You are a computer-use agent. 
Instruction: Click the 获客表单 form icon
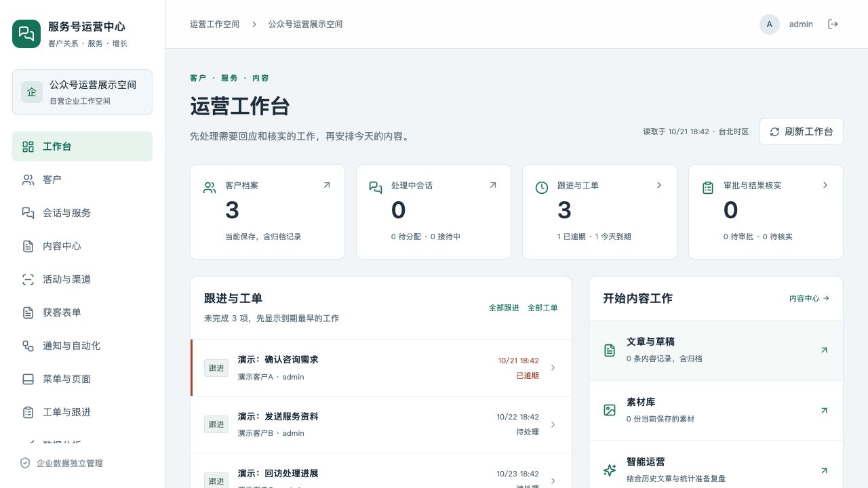coord(28,312)
